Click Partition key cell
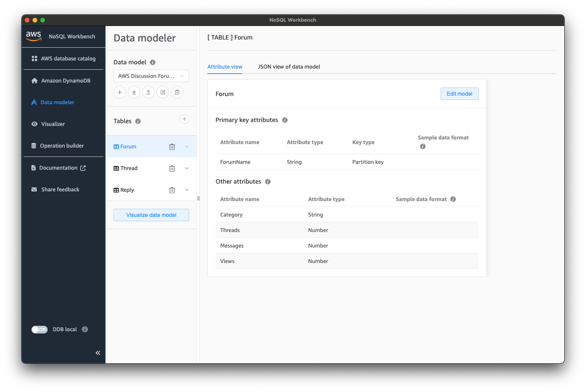This screenshot has height=392, width=586. tap(368, 162)
